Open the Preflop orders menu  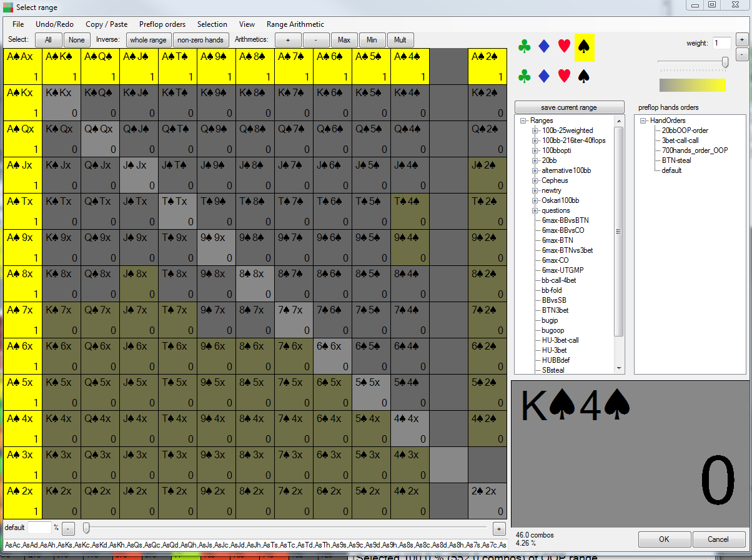tap(162, 24)
